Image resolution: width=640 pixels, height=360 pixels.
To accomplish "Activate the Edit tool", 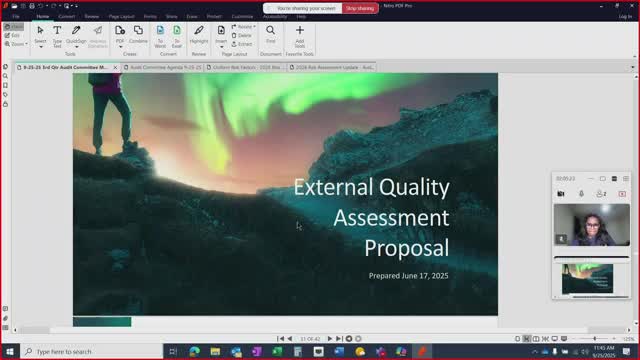I will click(12, 36).
